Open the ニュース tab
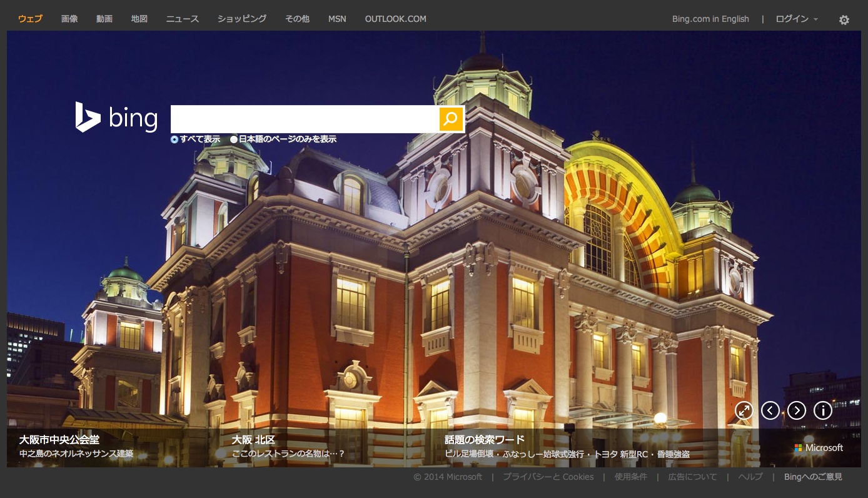The image size is (868, 498). (182, 19)
